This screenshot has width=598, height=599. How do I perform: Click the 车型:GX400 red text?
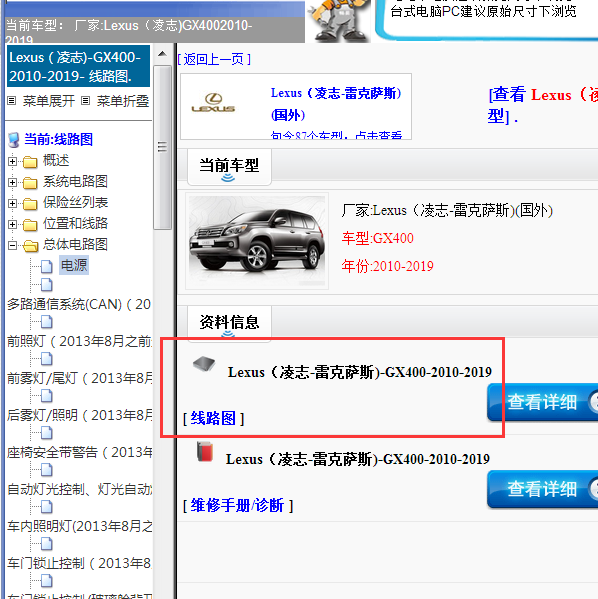378,238
